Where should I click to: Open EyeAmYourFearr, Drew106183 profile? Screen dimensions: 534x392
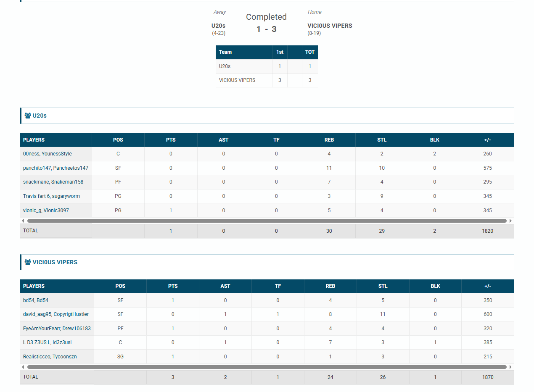(x=57, y=329)
